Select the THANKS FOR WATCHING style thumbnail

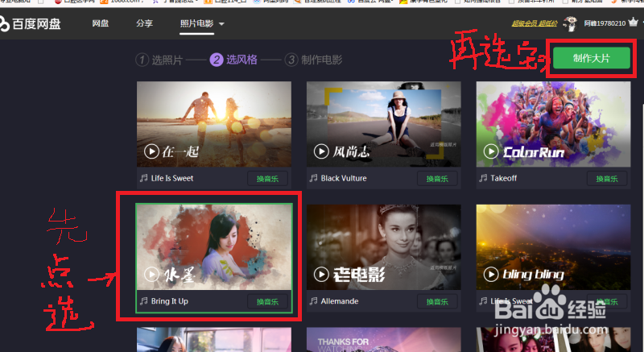(384, 340)
